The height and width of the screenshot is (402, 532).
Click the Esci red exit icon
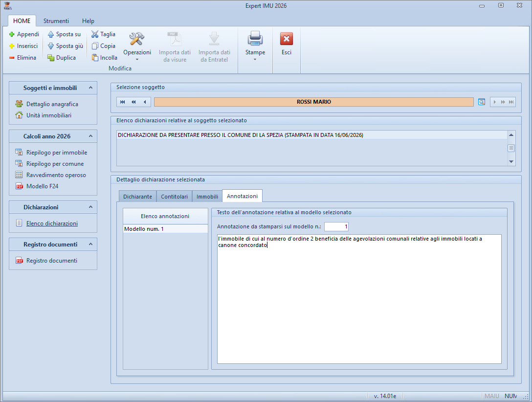pyautogui.click(x=287, y=39)
